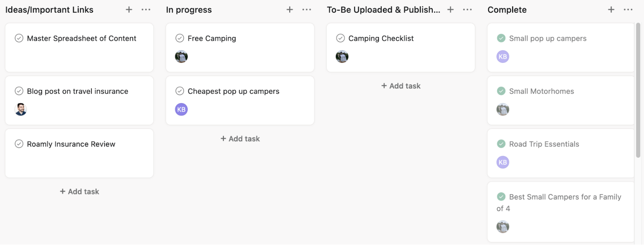Viewport: 644px width, 245px height.
Task: Open the To-Be Uploaded column more options dropdown
Action: (x=467, y=9)
